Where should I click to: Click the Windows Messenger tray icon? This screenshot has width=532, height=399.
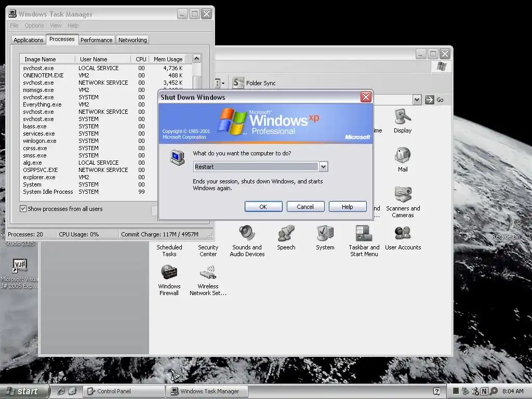click(x=475, y=391)
